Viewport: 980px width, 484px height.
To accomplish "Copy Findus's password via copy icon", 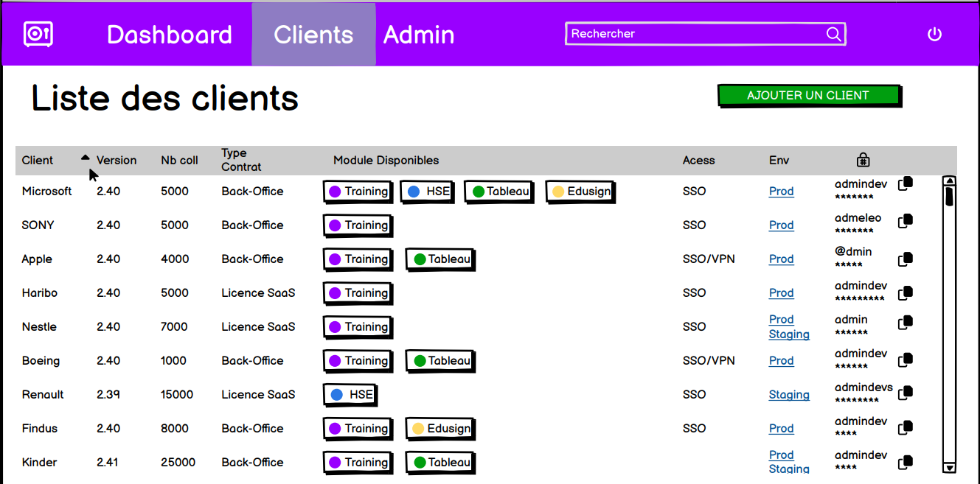I will click(905, 427).
